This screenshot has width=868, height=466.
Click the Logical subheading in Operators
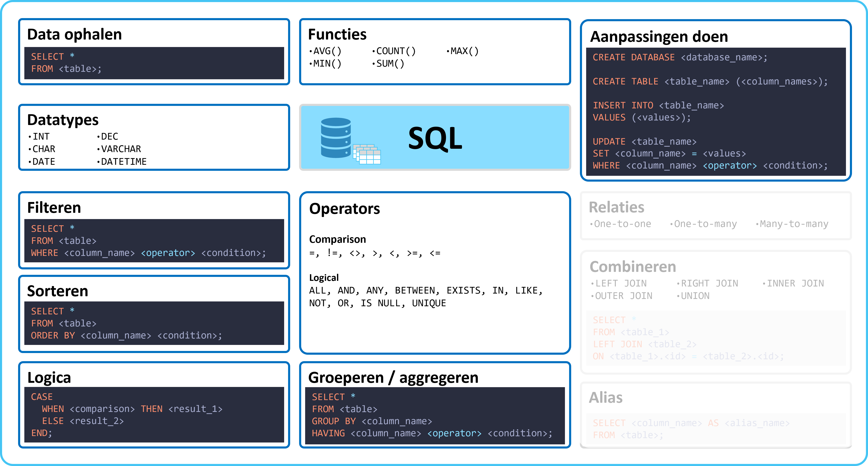tap(324, 278)
